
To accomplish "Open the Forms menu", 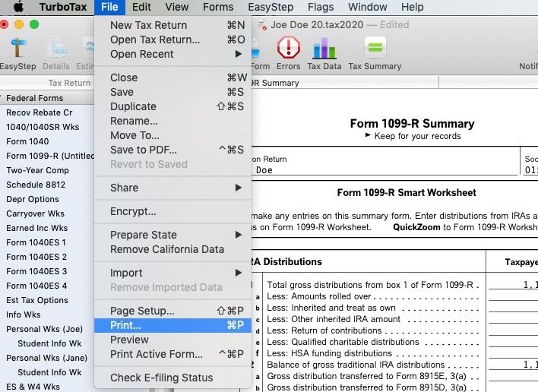I will 218,7.
